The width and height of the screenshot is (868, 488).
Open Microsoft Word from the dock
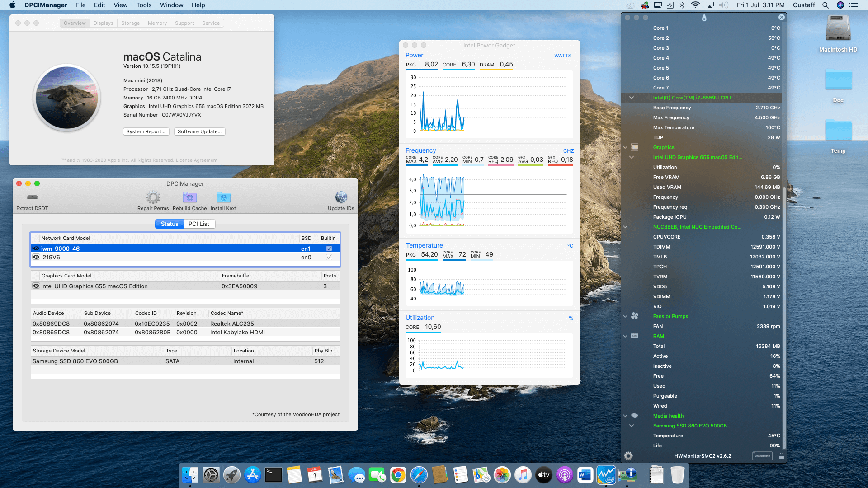coord(585,475)
